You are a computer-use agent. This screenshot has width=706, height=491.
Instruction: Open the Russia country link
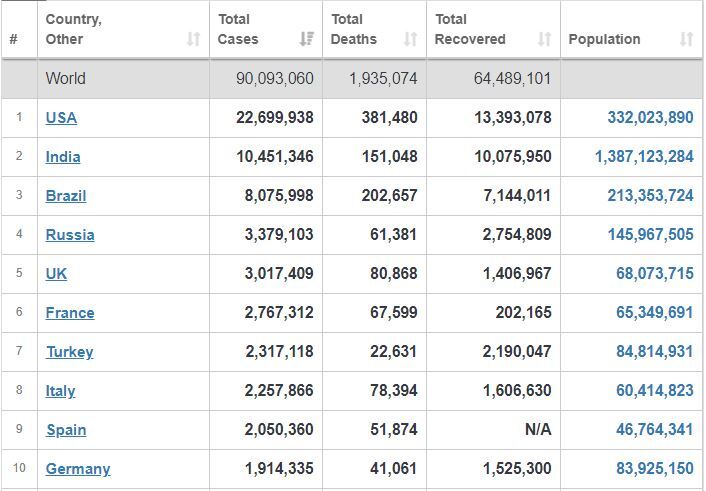pyautogui.click(x=70, y=235)
